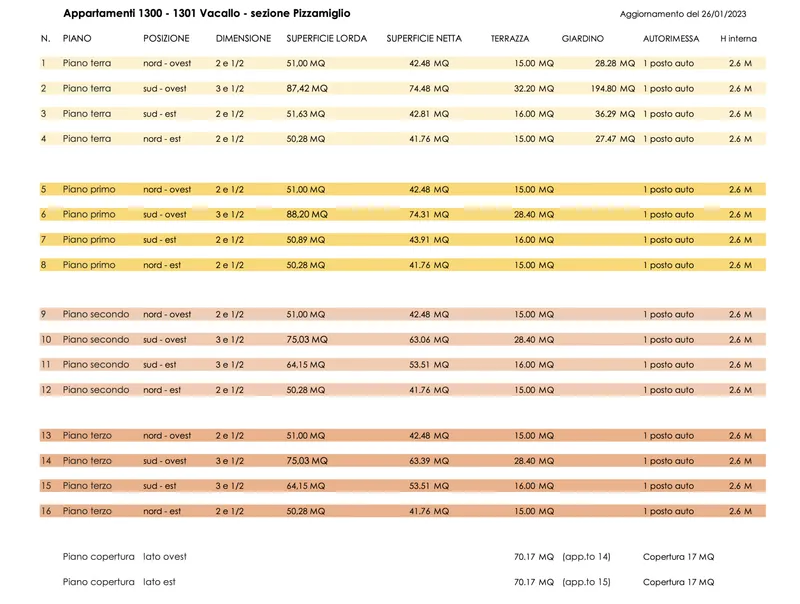Click the 'PIANO' column header
Viewport: 800px width, 604px height.
pyautogui.click(x=77, y=38)
